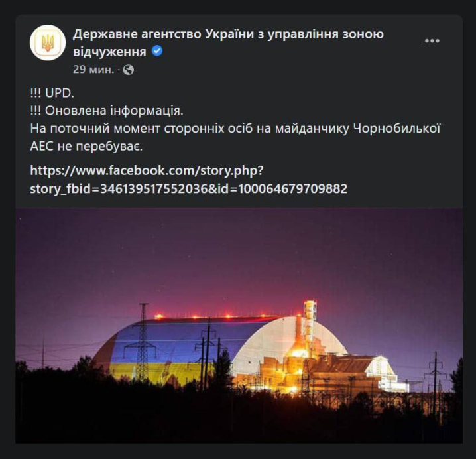The height and width of the screenshot is (459, 476).
Task: Open the facebook.com/story.php link
Action: [147, 170]
